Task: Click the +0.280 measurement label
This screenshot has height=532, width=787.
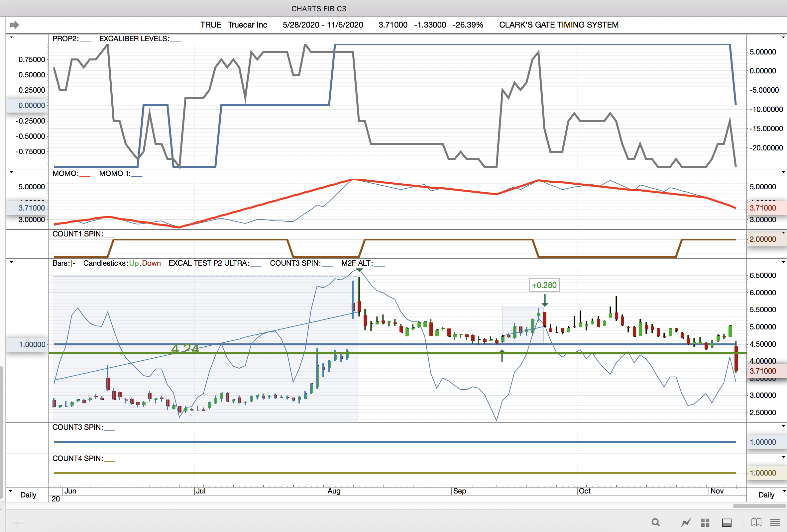Action: (x=544, y=285)
